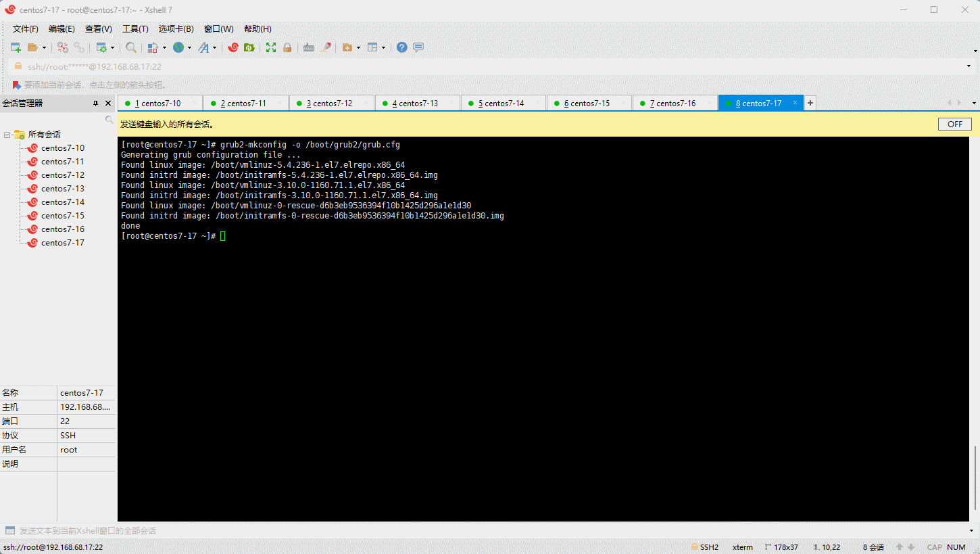The image size is (980, 554).
Task: Expand the color scheme dropdown arrow
Action: click(x=164, y=47)
